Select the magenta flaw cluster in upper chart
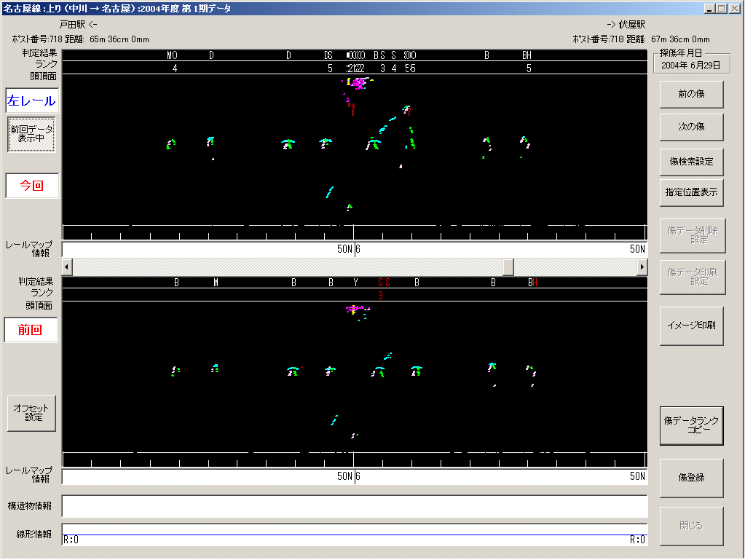Screen dimensions: 745x560 tap(358, 84)
